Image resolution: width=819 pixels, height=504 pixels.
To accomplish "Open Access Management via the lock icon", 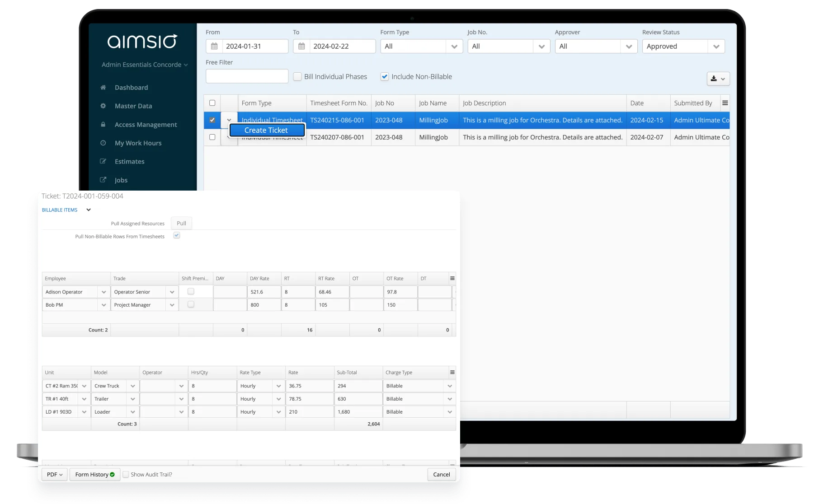I will coord(103,124).
